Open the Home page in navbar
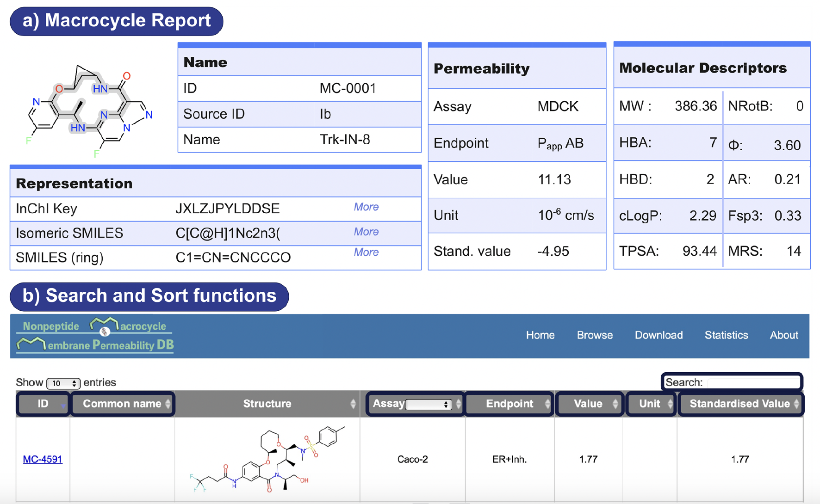 coord(540,335)
